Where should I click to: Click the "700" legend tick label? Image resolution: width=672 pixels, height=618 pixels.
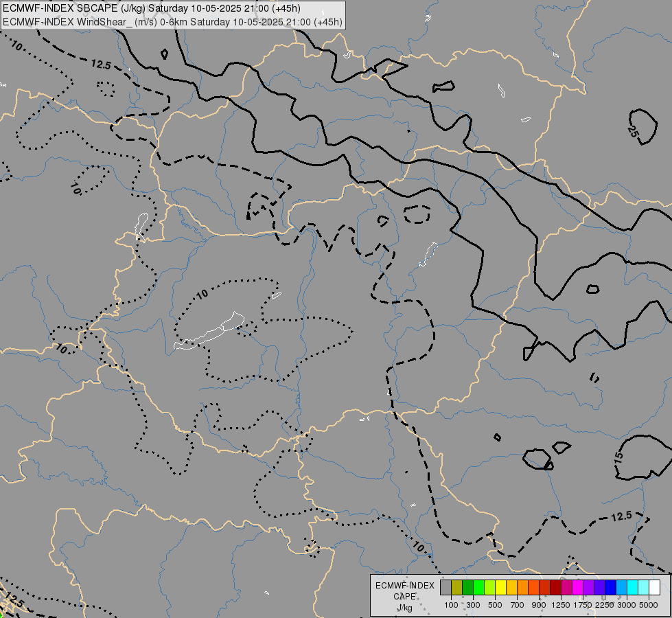(518, 605)
